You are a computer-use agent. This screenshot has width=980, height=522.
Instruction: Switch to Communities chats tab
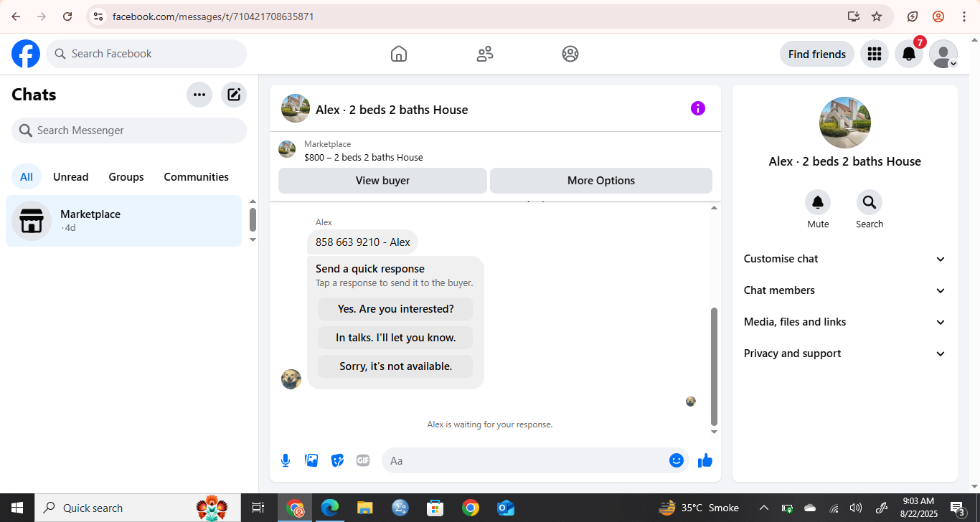[197, 177]
